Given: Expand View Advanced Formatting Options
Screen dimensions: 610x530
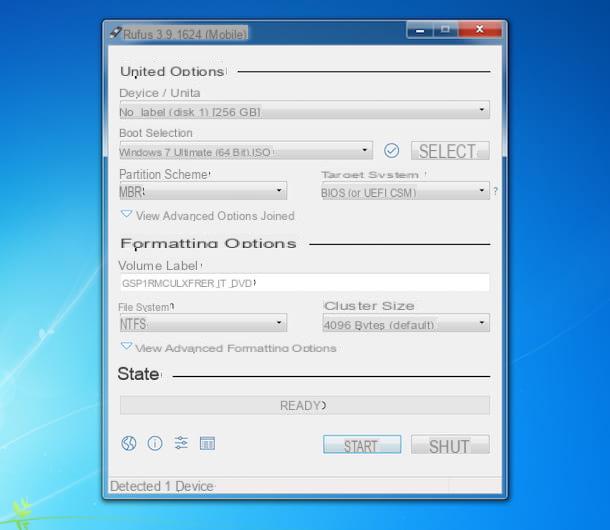Looking at the screenshot, I should click(229, 347).
